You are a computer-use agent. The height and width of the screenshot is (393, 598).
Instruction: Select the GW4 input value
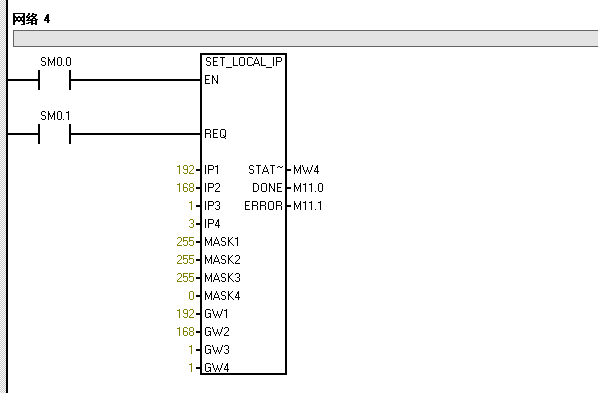(191, 368)
